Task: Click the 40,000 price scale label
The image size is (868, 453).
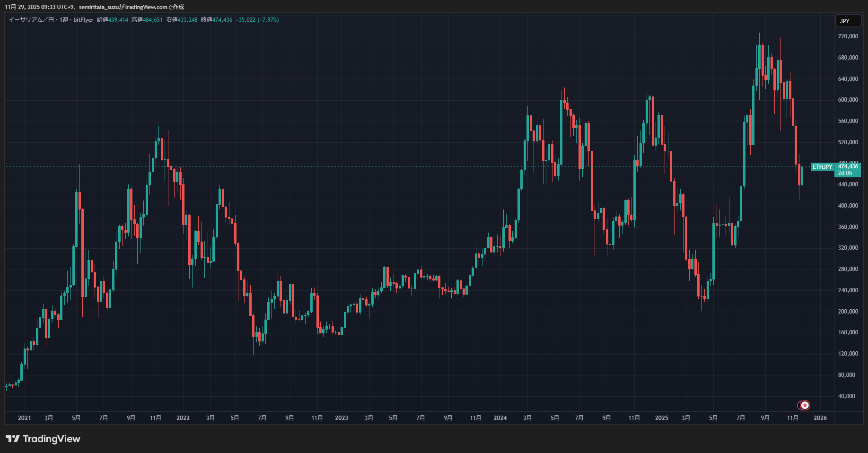Action: [x=847, y=396]
